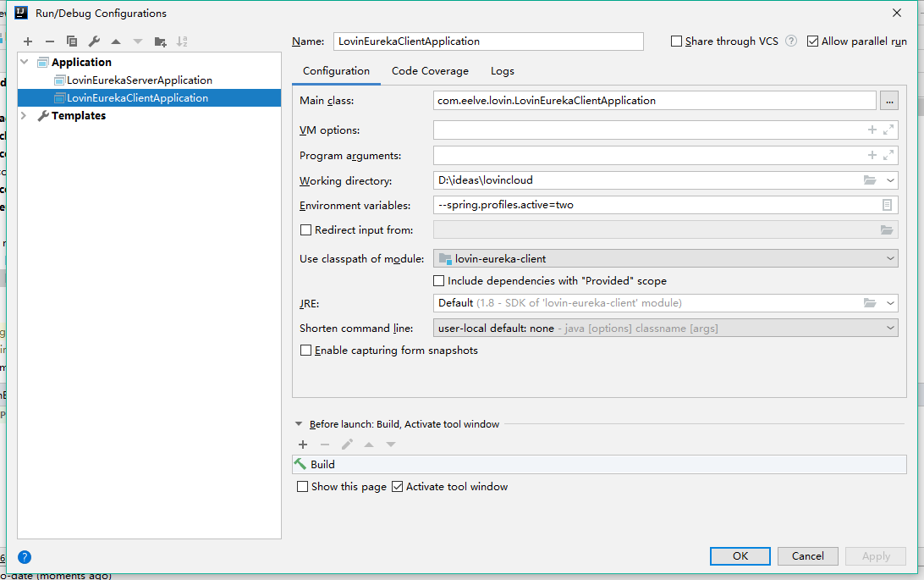Enable Share through VCS checkbox
The height and width of the screenshot is (580, 924).
pos(676,41)
